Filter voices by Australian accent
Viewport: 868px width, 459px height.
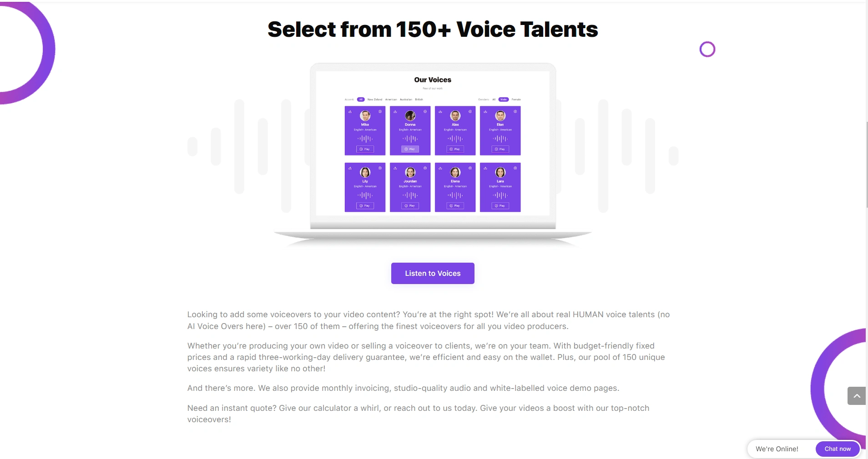click(406, 100)
